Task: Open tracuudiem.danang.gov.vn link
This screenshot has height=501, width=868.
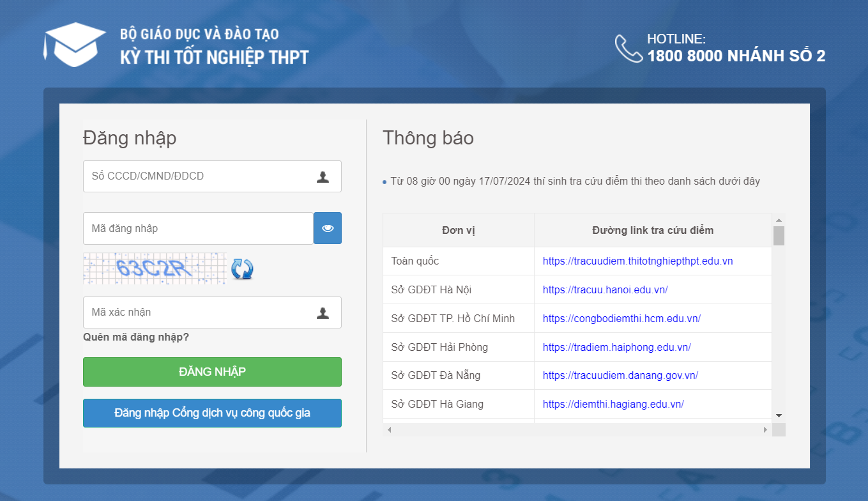Action: (x=620, y=375)
